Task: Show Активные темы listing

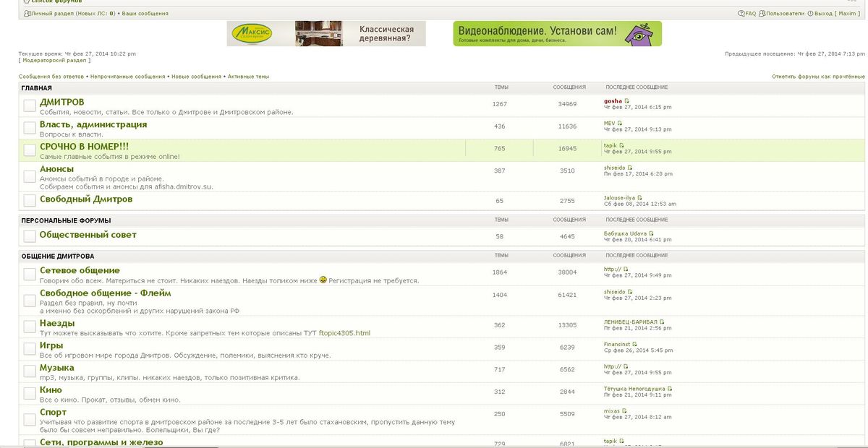Action: tap(248, 76)
